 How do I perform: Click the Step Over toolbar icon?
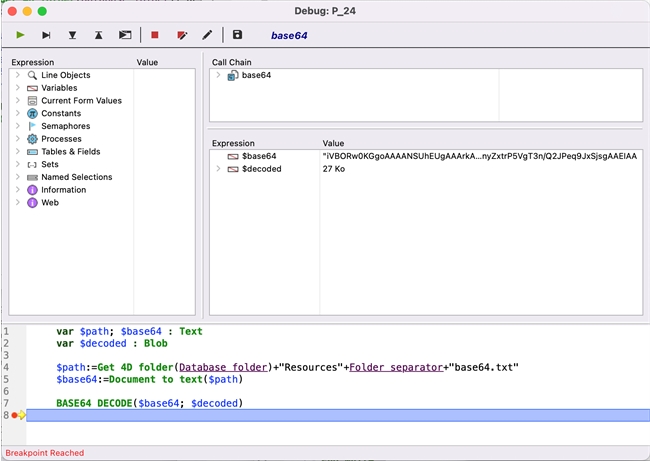(46, 35)
